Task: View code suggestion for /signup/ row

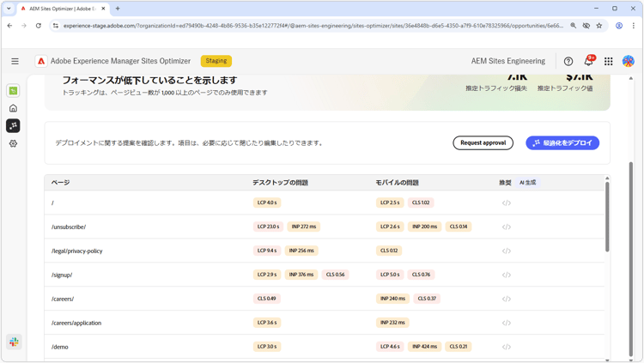Action: pos(507,275)
